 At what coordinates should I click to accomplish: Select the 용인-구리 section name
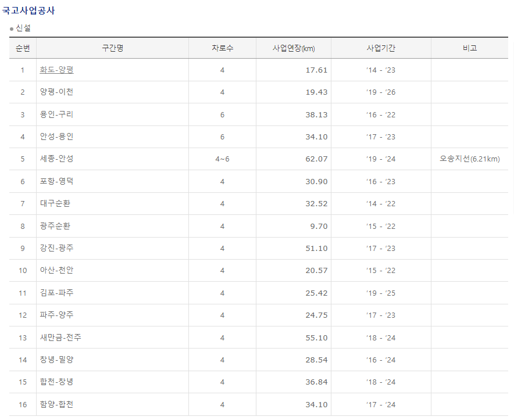click(57, 114)
